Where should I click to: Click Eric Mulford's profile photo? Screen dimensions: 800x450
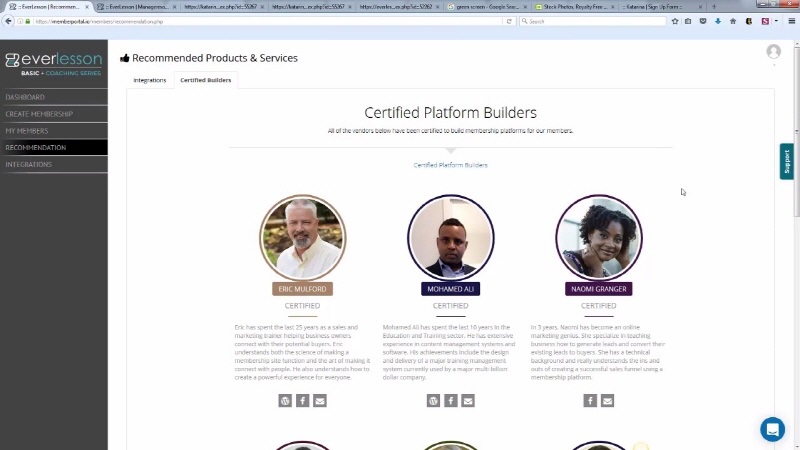click(303, 238)
